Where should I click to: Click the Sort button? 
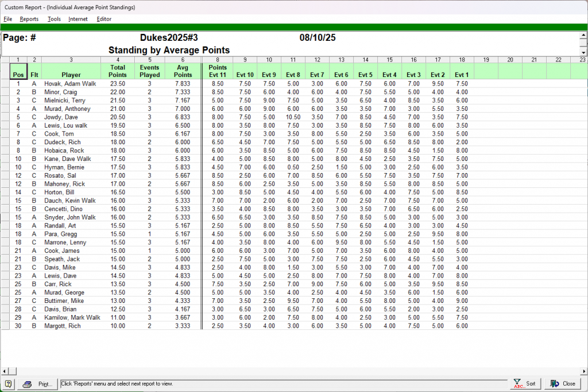click(x=525, y=384)
